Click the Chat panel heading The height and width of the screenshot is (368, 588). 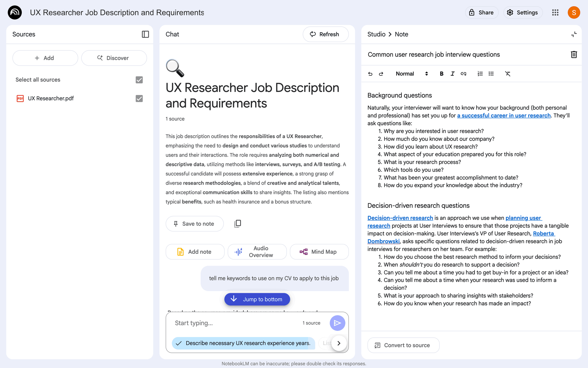[172, 34]
